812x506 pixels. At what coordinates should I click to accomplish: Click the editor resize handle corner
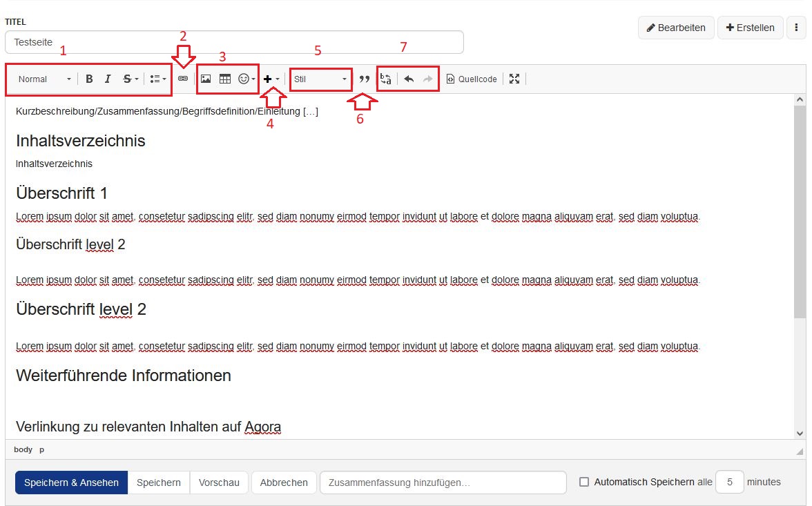[x=800, y=451]
